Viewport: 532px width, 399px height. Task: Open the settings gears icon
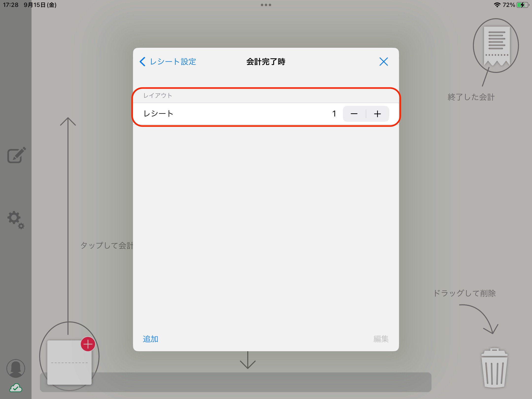coord(16,220)
